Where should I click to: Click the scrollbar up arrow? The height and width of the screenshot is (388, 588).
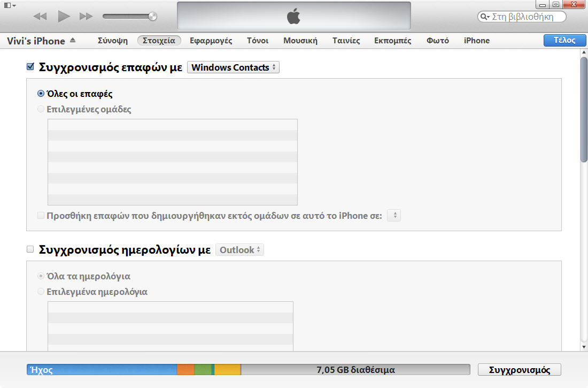tap(584, 52)
